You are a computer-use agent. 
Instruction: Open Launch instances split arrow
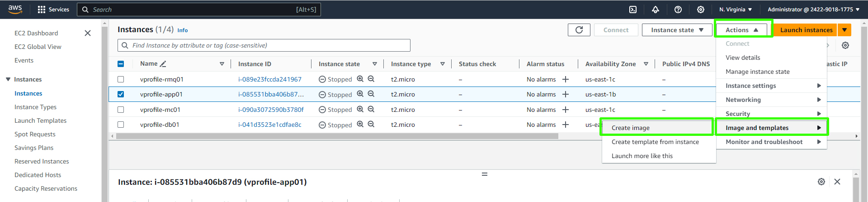[x=844, y=30]
